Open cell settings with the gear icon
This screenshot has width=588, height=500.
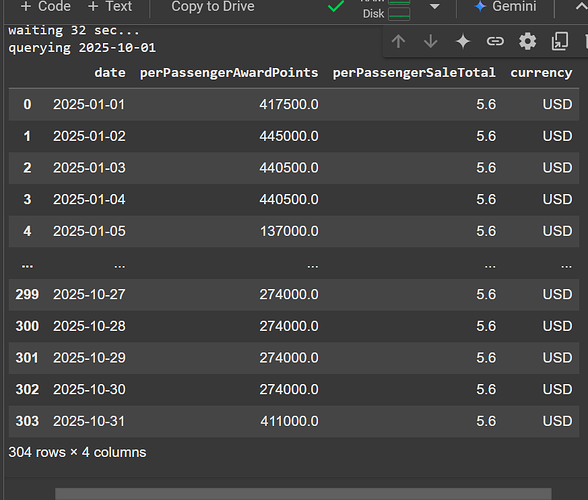[527, 41]
